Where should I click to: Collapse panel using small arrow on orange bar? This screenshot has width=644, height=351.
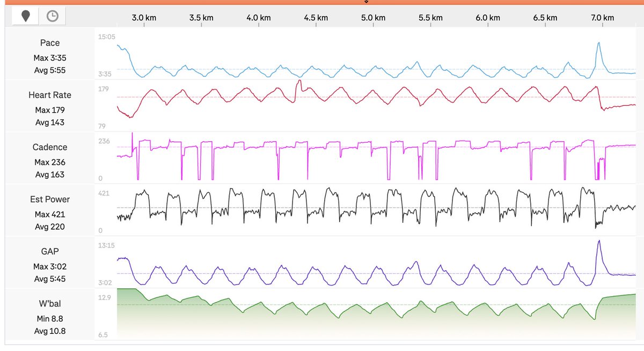(367, 2)
